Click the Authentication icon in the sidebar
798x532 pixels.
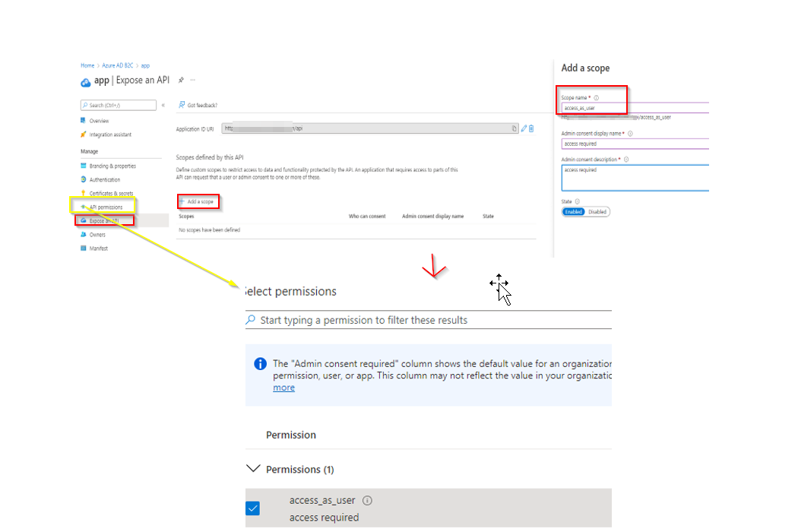tap(83, 179)
